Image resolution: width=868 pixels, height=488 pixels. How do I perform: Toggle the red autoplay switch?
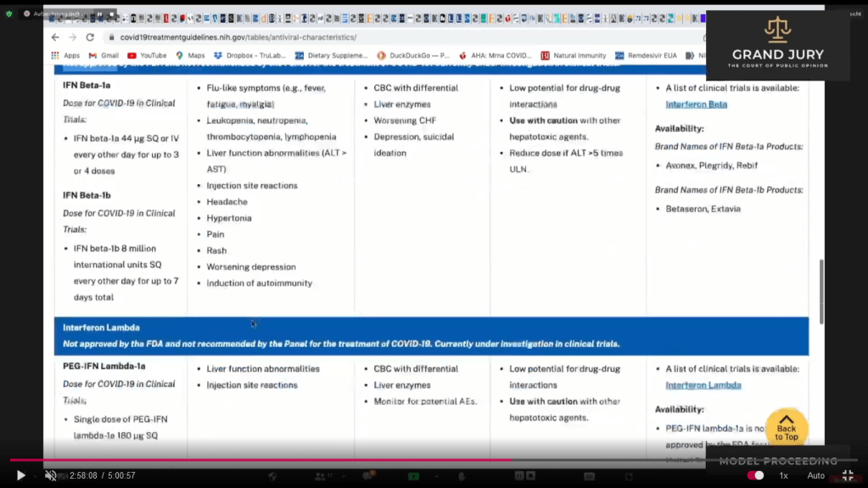(x=755, y=476)
